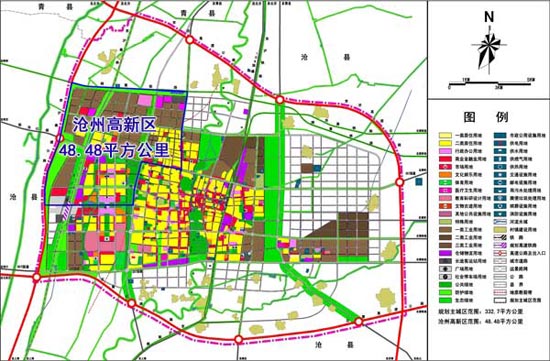The image size is (550, 361).
Task: Click the 邮电设施用地 legend icon
Action: coord(499,182)
